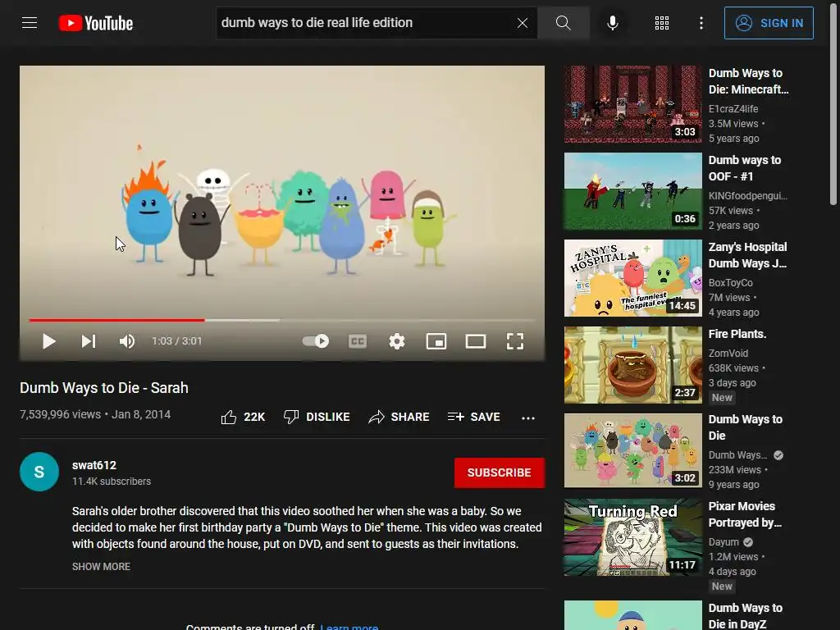Open more actions ellipsis under video
This screenshot has height=630, width=840.
tap(528, 418)
